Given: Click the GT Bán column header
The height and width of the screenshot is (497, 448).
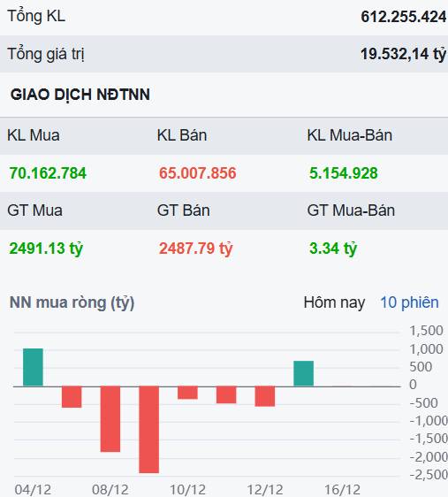Looking at the screenshot, I should 183,210.
